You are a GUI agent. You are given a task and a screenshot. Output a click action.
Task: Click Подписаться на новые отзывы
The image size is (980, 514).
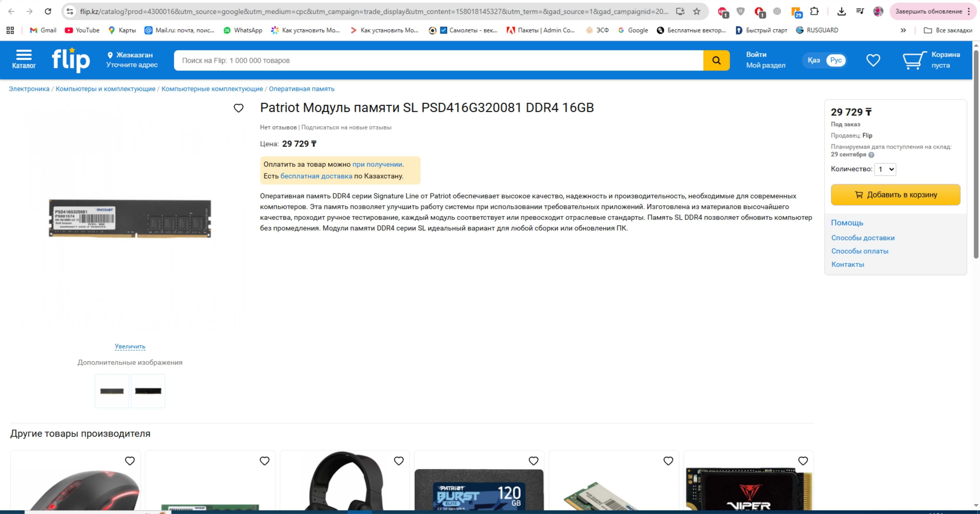[346, 127]
